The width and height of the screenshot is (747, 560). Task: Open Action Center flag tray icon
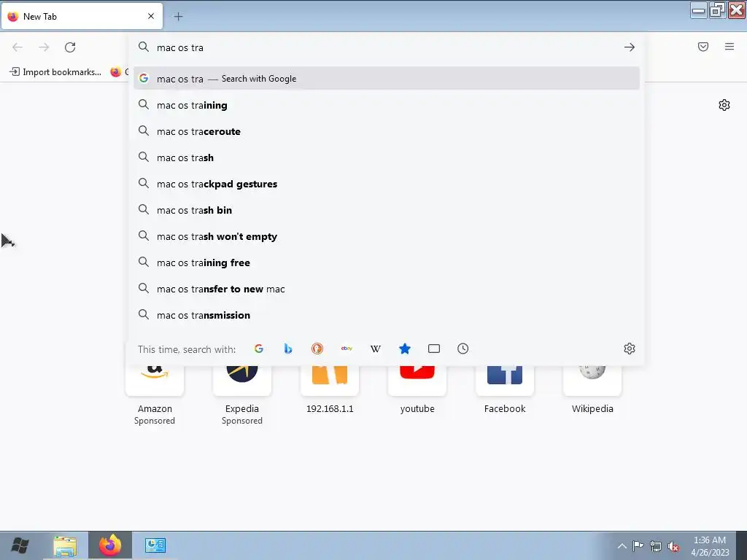(x=638, y=546)
